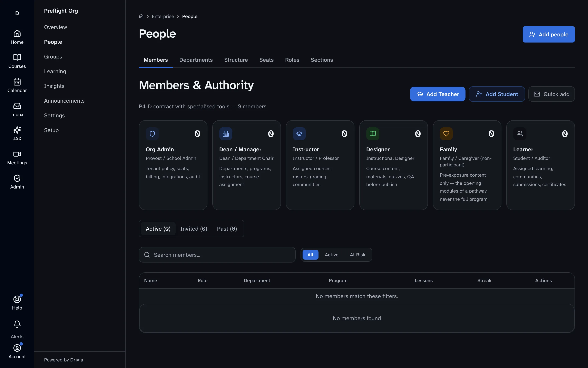Switch to Past (0) members
The width and height of the screenshot is (588, 368).
coord(227,229)
